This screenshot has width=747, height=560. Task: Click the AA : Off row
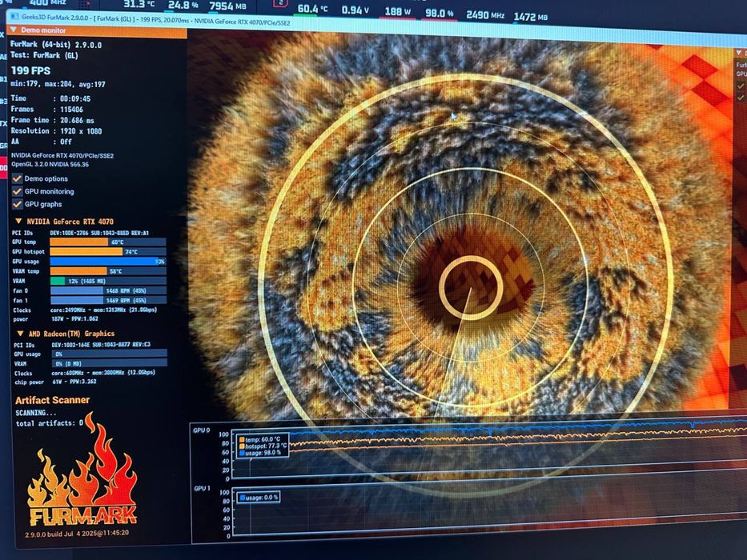coord(41,142)
